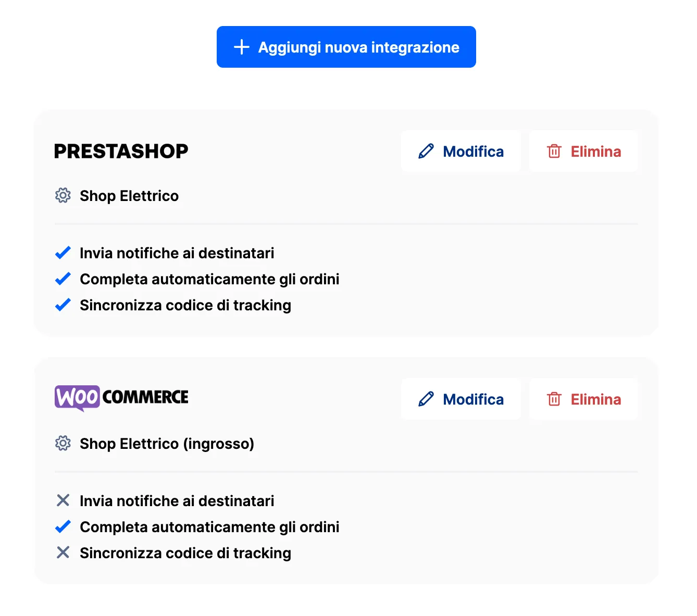This screenshot has width=697, height=616.
Task: Click the pencil icon in WooCommerce card
Action: point(426,399)
